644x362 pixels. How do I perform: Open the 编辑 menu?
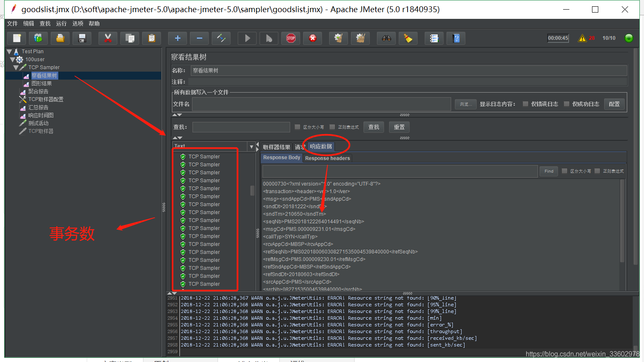tap(29, 23)
